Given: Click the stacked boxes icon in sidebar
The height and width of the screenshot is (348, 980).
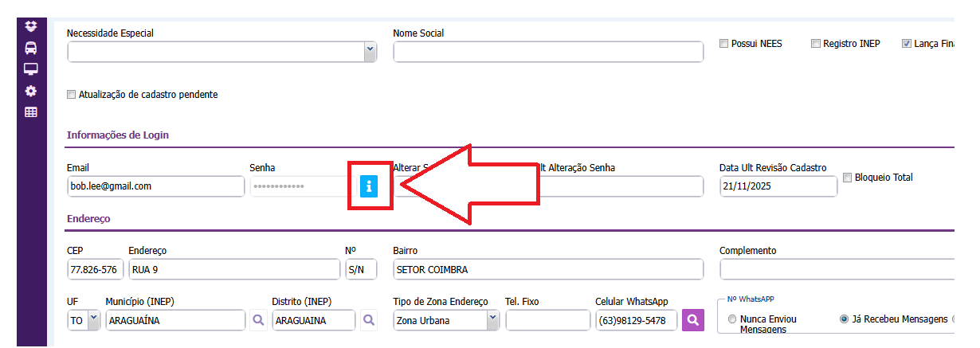Looking at the screenshot, I should [x=31, y=26].
